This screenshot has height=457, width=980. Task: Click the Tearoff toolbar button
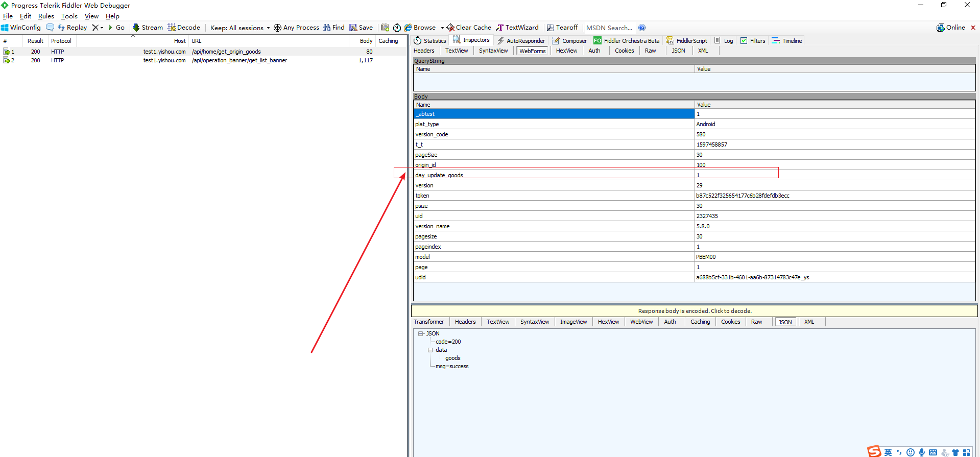tap(562, 28)
